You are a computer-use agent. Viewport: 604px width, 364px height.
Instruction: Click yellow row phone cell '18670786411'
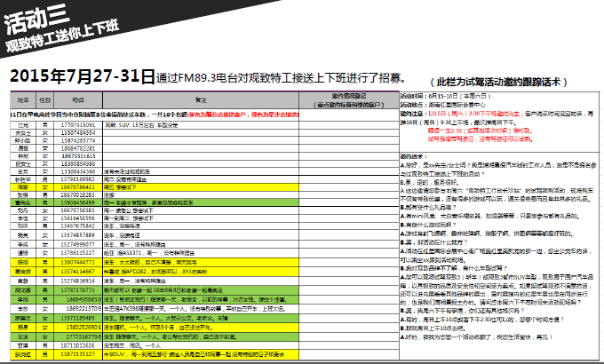click(78, 187)
